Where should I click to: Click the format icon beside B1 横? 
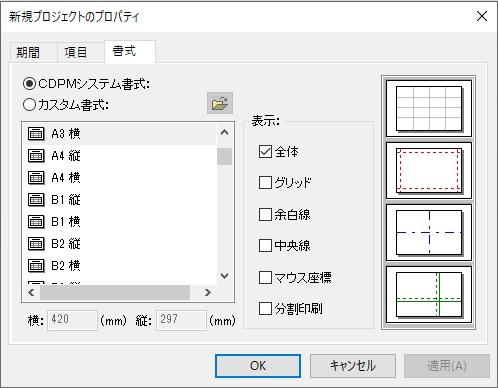36,222
